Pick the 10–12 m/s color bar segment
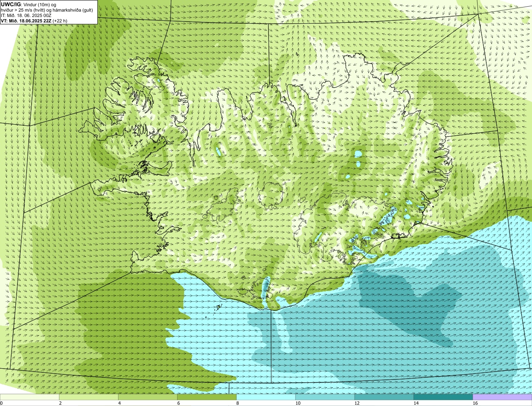Image resolution: width=532 pixels, height=406 pixels. [x=325, y=397]
